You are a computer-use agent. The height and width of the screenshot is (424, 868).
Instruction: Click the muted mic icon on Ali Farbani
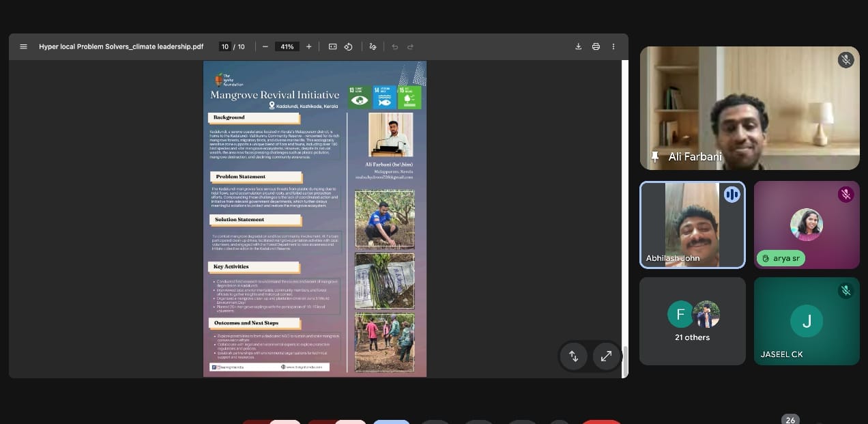pos(845,60)
